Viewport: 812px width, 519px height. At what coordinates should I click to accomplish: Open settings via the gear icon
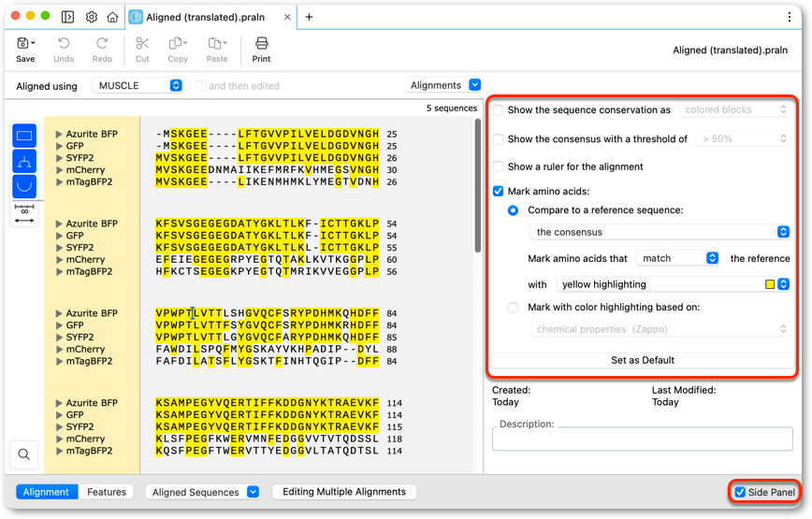pos(91,17)
